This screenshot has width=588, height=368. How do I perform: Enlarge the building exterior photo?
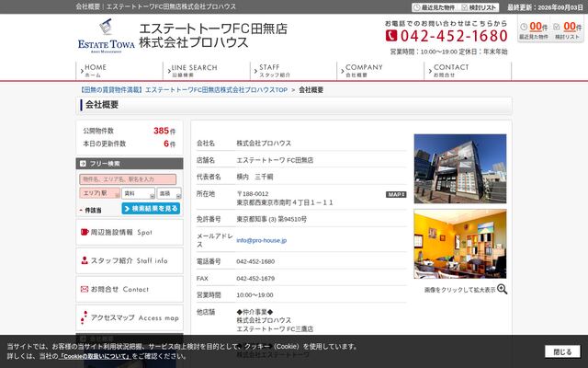coord(460,168)
